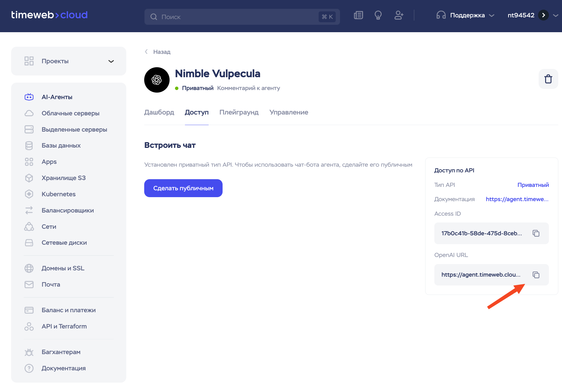Open API и Terraform page
Image resolution: width=562 pixels, height=392 pixels.
[64, 326]
